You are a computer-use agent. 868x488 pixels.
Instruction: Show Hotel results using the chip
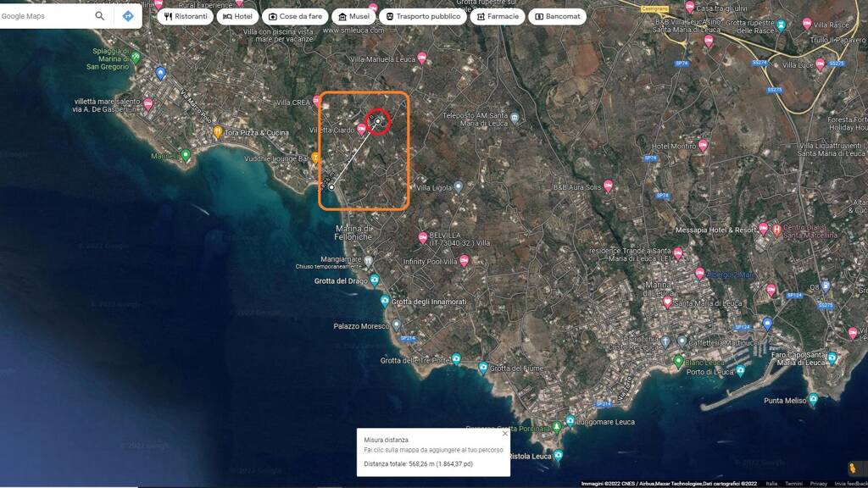tap(237, 16)
